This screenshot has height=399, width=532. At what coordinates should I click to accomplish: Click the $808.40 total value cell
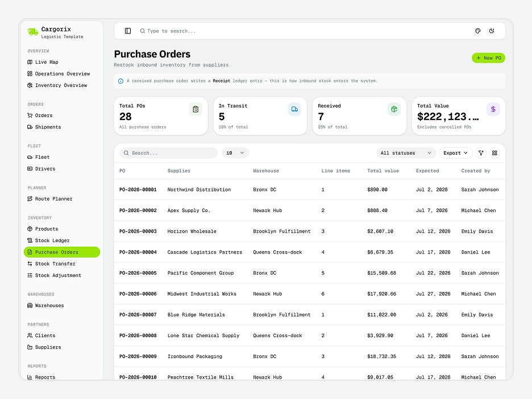tap(377, 210)
